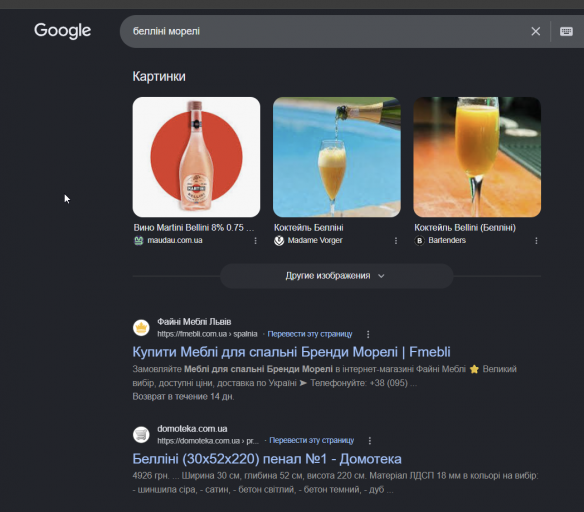584x512 pixels.
Task: Click 'Перевести эту страницу' for domoteka.com.ua
Action: 312,441
